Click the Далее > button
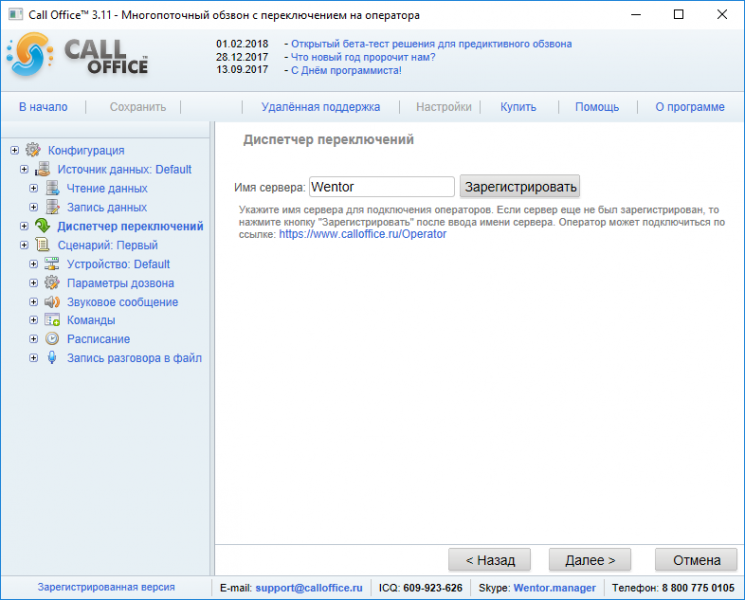This screenshot has height=600, width=745. (x=590, y=560)
